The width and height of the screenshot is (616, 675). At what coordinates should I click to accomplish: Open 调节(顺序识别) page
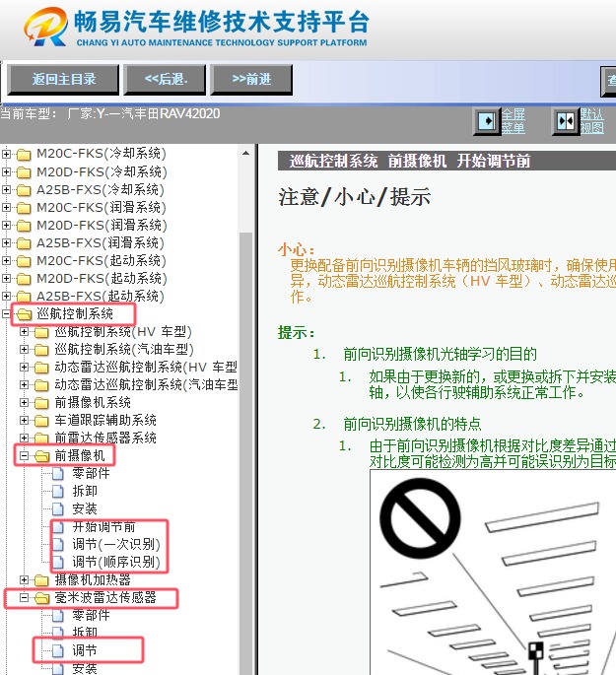point(116,563)
